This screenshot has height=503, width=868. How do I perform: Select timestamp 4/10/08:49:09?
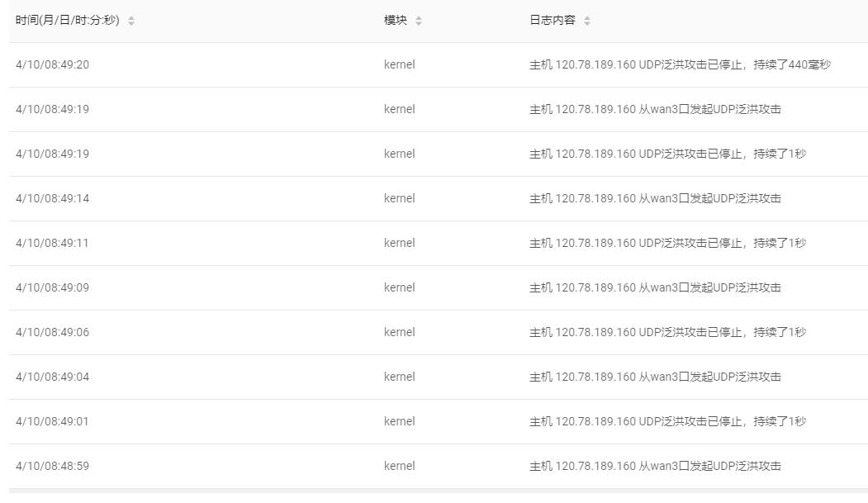53,287
